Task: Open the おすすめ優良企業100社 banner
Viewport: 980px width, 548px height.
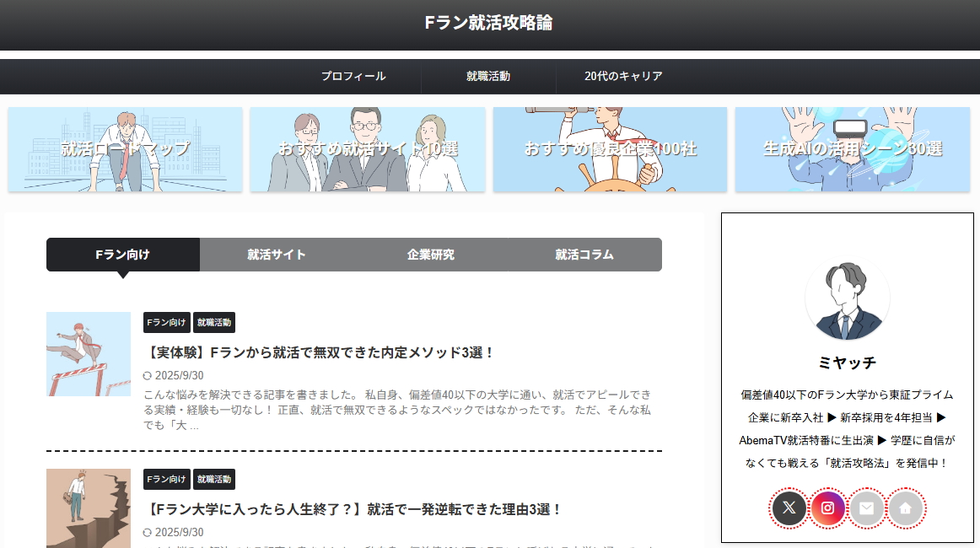Action: (610, 149)
